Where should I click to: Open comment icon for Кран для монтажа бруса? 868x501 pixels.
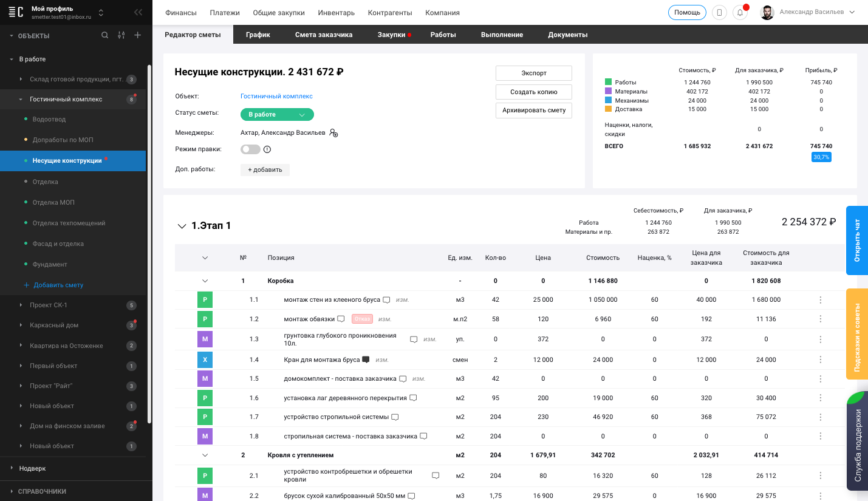[366, 360]
